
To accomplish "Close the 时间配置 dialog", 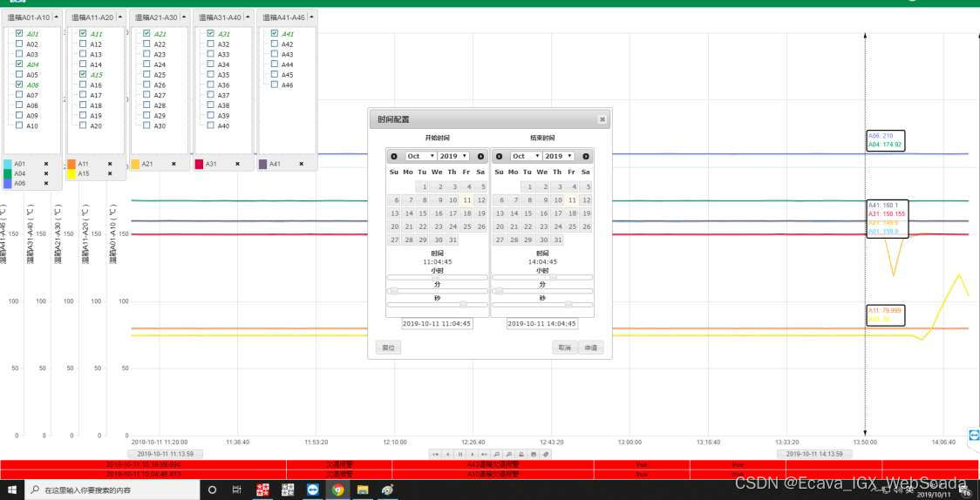I will 602,119.
